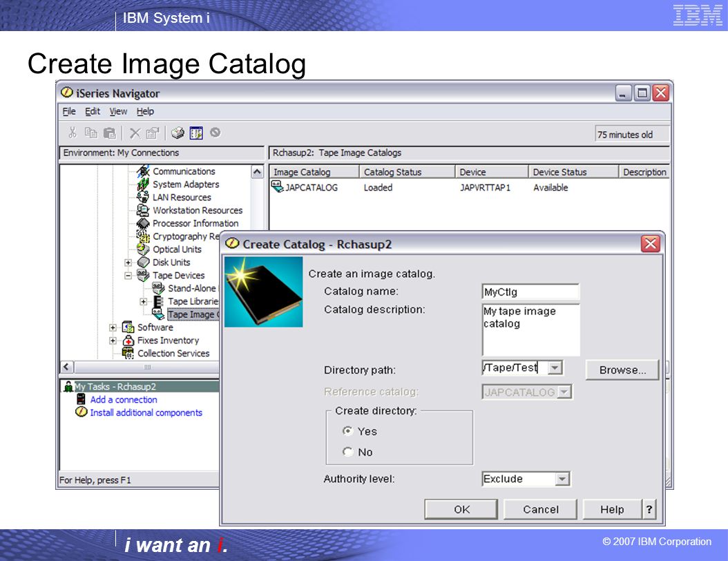Expand the Software node
The image size is (728, 561).
pos(113,327)
